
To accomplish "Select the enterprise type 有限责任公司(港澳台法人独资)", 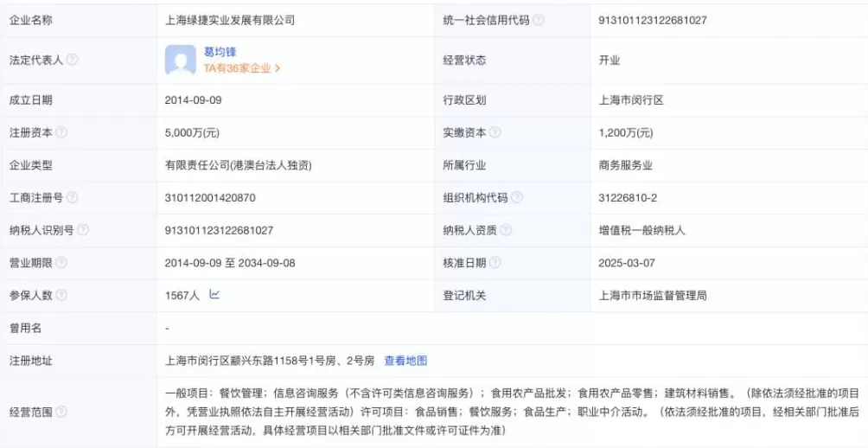I will [238, 165].
